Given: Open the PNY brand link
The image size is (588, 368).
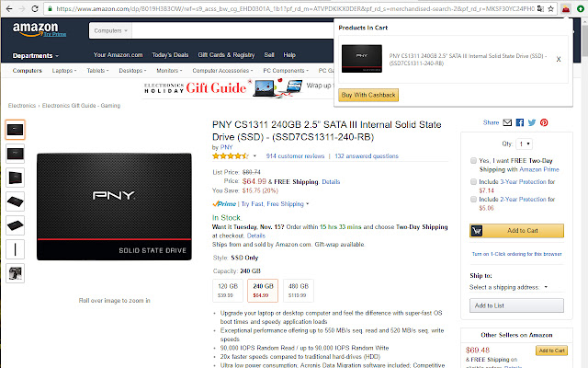Looking at the screenshot, I should [x=226, y=147].
